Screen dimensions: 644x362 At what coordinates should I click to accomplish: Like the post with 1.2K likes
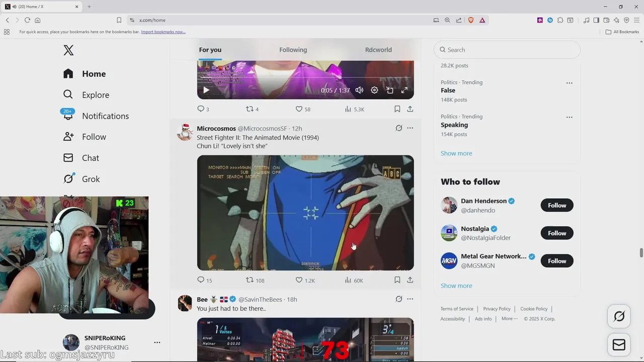click(305, 280)
